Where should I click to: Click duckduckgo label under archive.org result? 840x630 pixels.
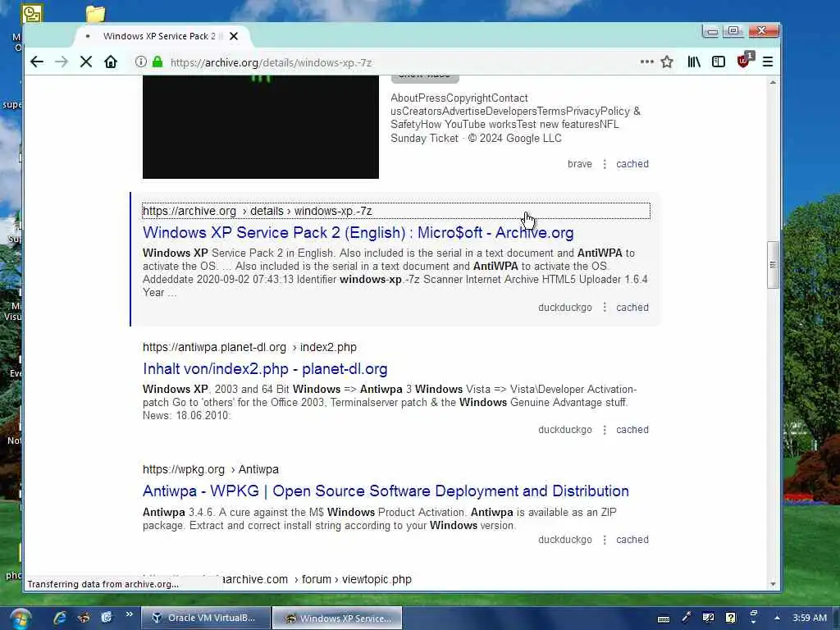(564, 308)
